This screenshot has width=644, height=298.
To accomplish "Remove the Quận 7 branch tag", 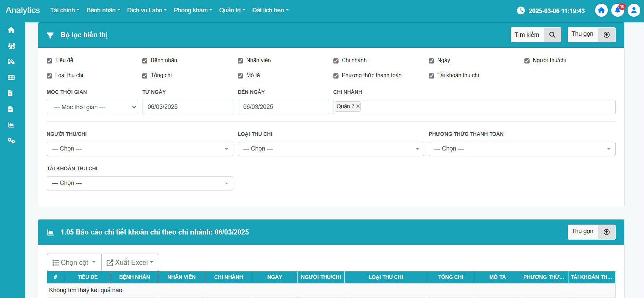I will [358, 106].
